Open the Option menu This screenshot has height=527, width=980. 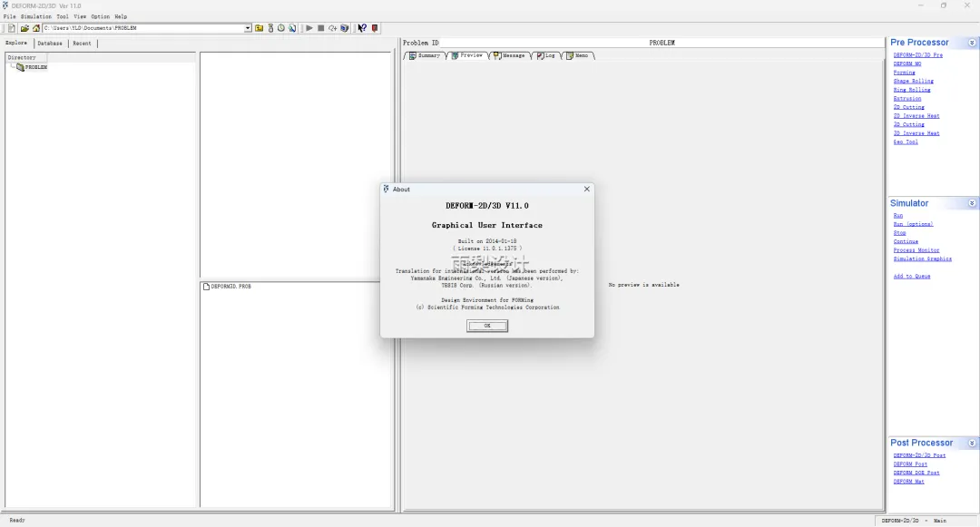100,17
